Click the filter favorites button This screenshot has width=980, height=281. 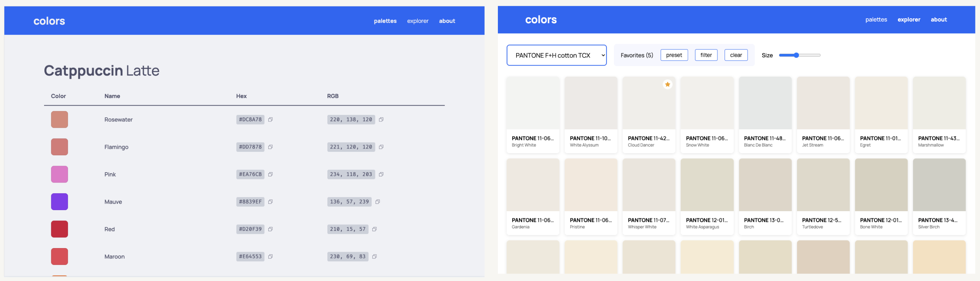pos(706,55)
